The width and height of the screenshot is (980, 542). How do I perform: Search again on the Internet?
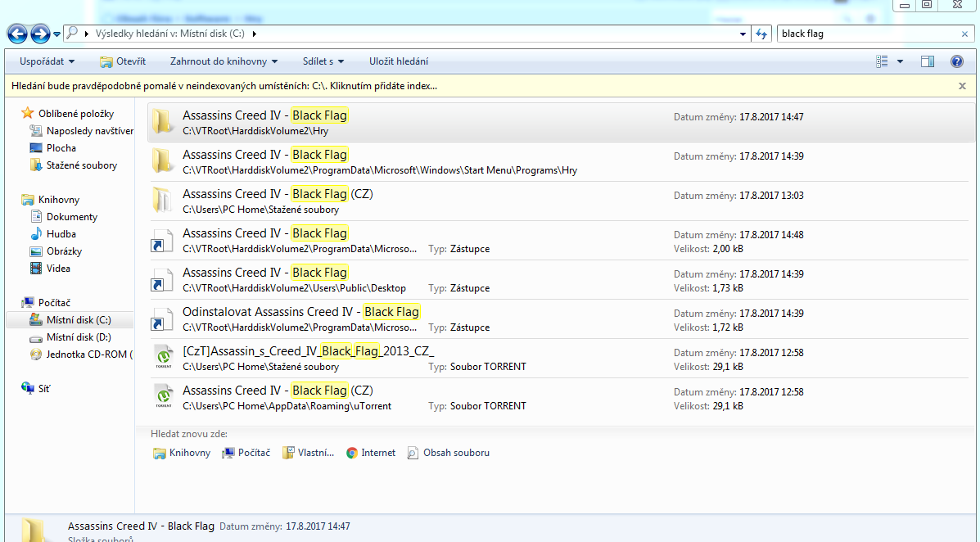(371, 453)
